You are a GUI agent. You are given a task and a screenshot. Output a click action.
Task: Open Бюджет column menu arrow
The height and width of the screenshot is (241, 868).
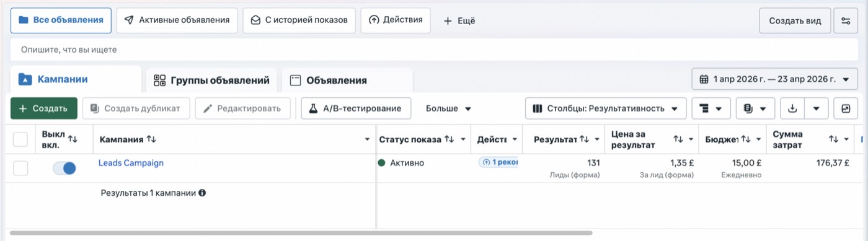[759, 139]
